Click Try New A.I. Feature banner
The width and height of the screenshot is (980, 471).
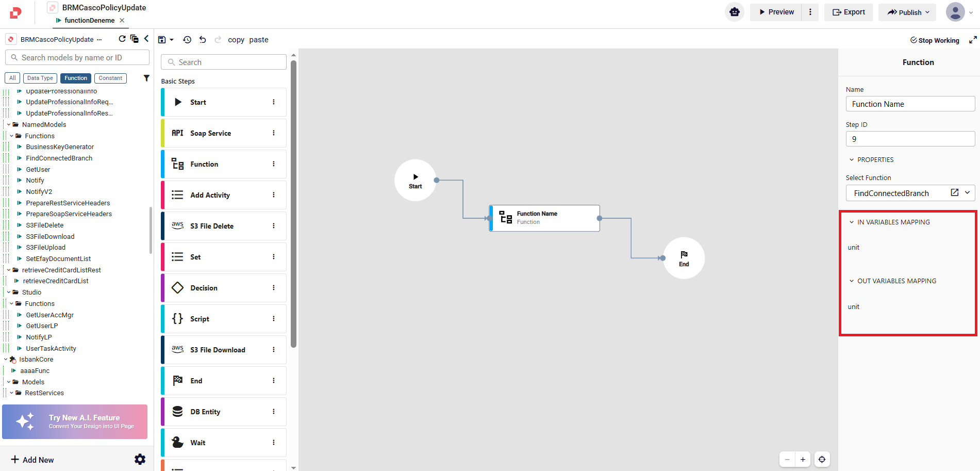(x=75, y=421)
